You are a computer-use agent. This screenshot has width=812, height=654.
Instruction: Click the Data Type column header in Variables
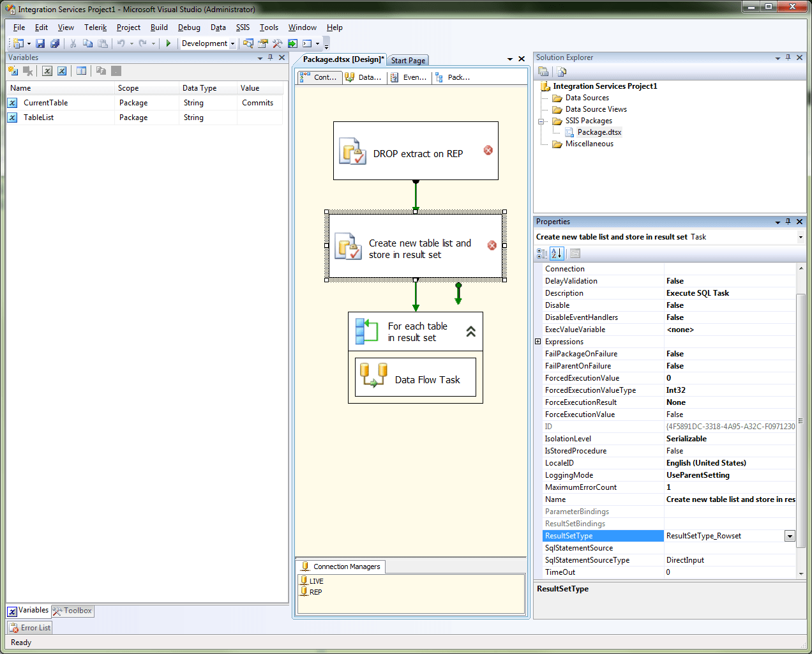(207, 88)
